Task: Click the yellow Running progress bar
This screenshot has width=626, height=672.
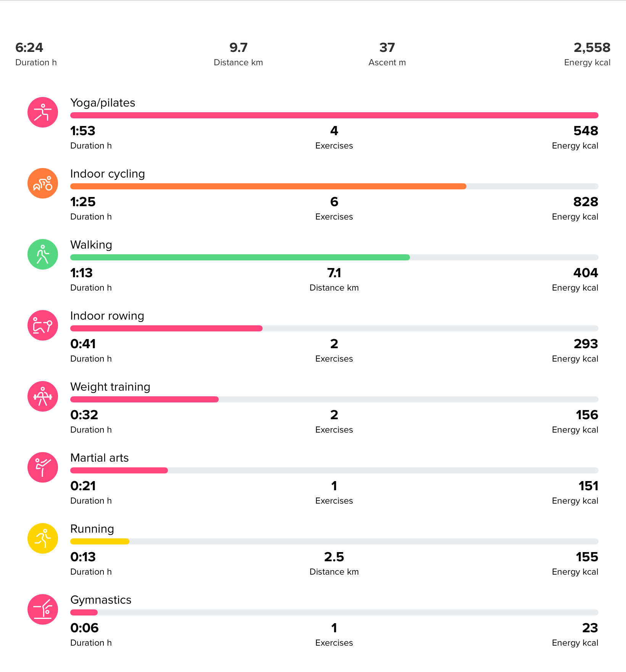Action: [100, 541]
